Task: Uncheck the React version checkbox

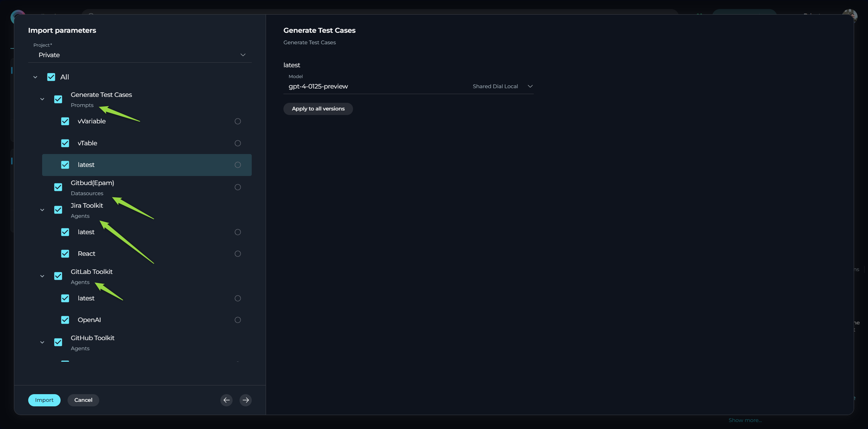Action: coord(65,254)
